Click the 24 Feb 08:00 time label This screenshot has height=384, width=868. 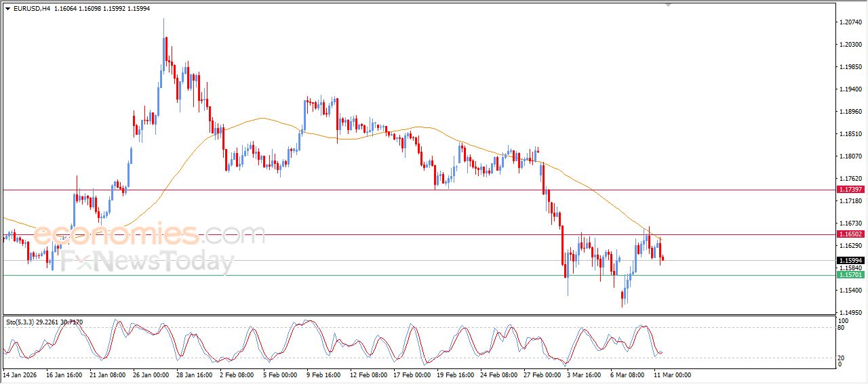pos(499,374)
